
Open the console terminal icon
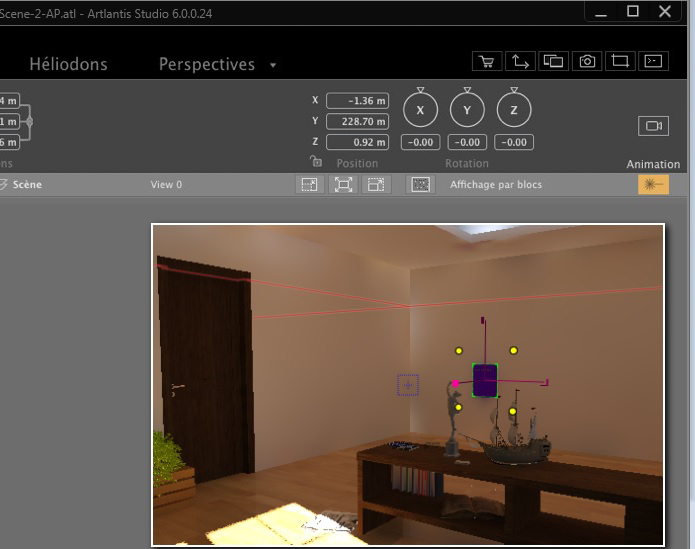(653, 61)
